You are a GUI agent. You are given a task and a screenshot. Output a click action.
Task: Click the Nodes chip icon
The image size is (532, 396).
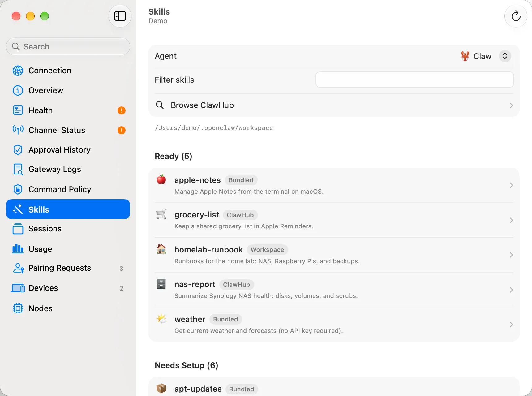tap(18, 308)
